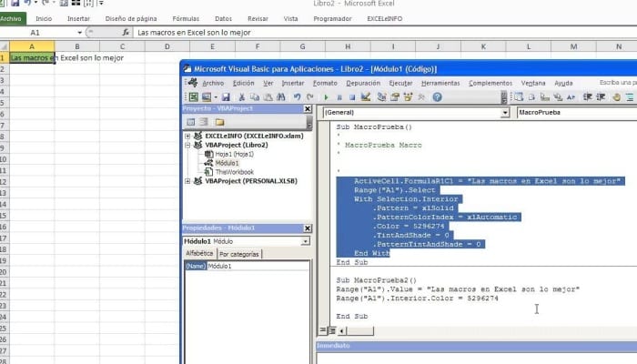This screenshot has width=637, height=364.
Task: Click code pane horizontal scroll left arrow
Action: coord(341,331)
